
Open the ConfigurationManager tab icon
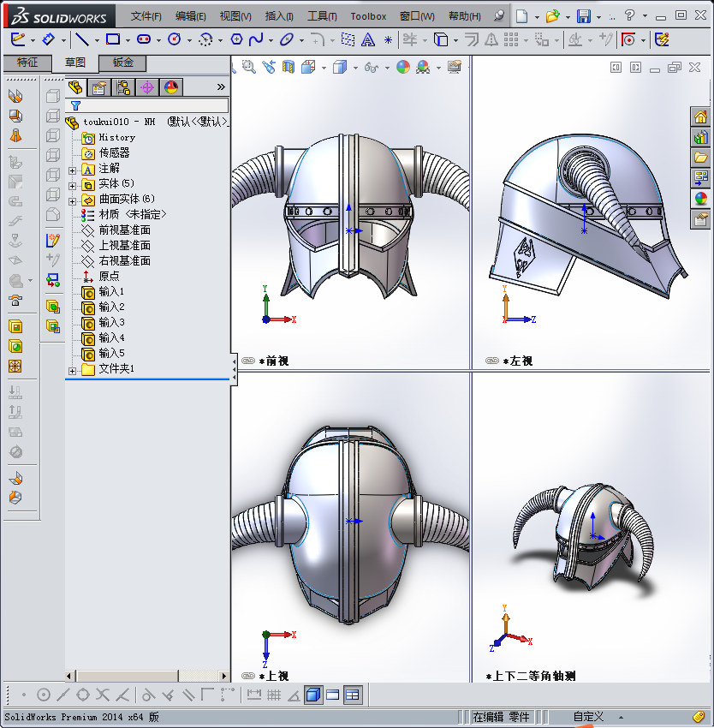point(123,87)
